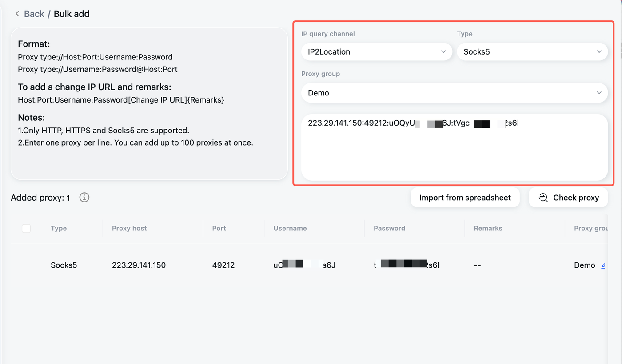Image resolution: width=622 pixels, height=364 pixels.
Task: Click the empty Remarks cell showing --
Action: pos(478,265)
